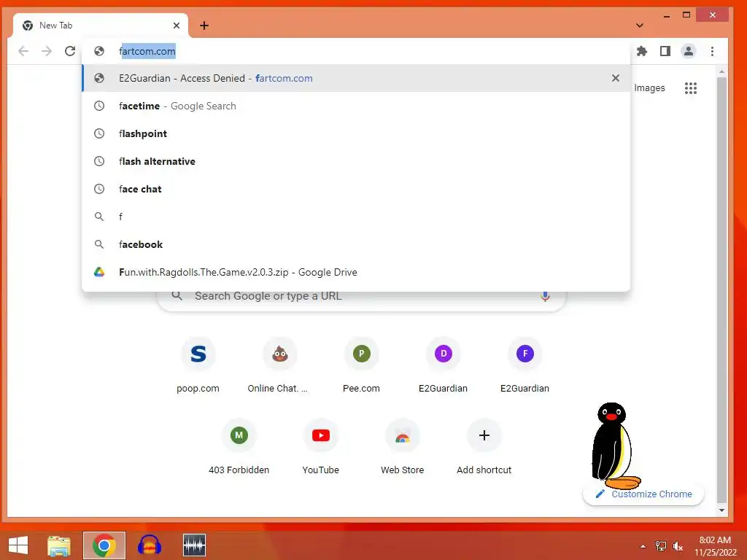Open the headphones Audacity taskbar icon
The height and width of the screenshot is (560, 747).
coord(149,545)
